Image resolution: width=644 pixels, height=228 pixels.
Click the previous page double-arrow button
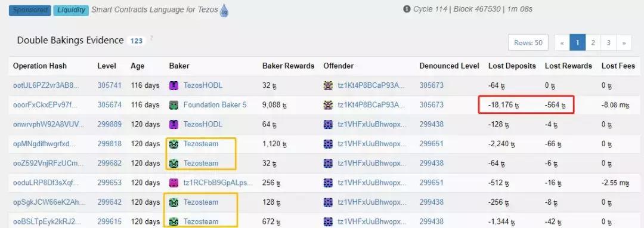click(562, 42)
